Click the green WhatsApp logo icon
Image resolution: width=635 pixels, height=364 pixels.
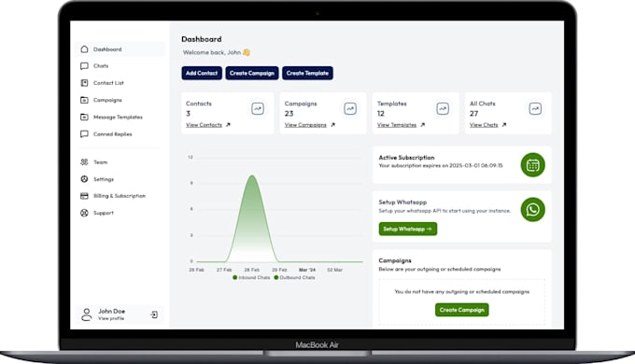pyautogui.click(x=532, y=209)
